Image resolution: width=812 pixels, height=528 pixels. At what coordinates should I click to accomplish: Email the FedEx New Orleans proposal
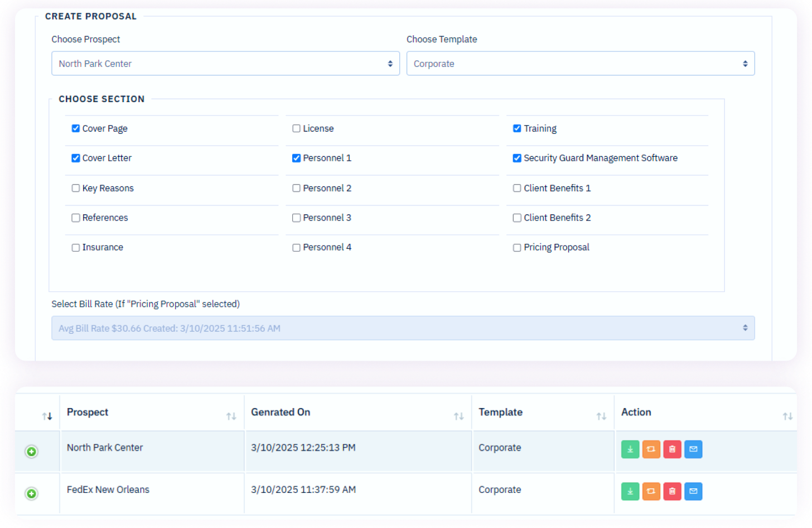tap(693, 491)
